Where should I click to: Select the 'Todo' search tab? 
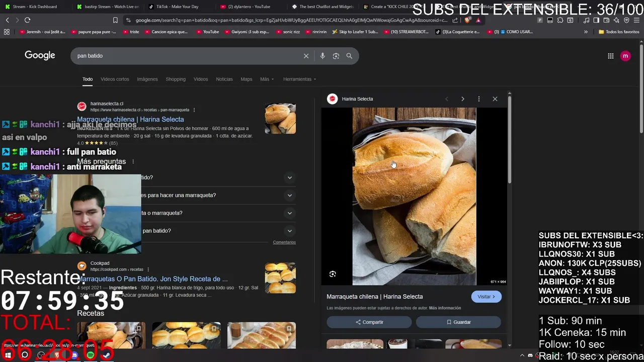(88, 79)
